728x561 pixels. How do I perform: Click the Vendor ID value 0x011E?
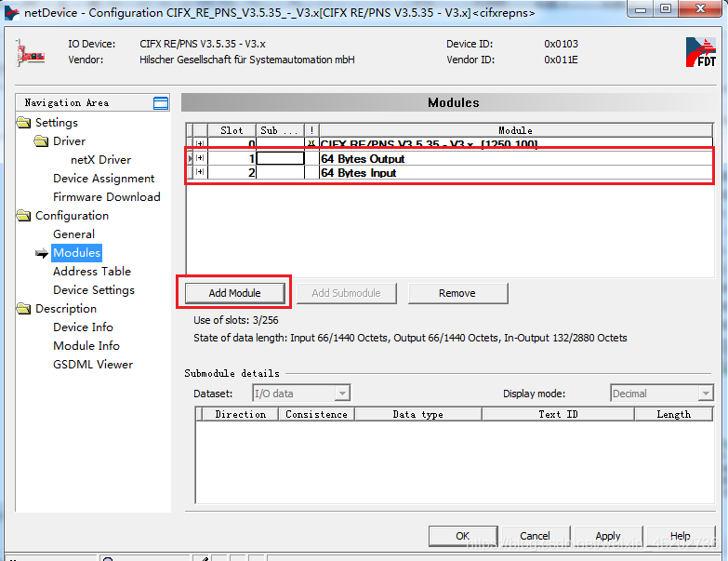tap(561, 60)
